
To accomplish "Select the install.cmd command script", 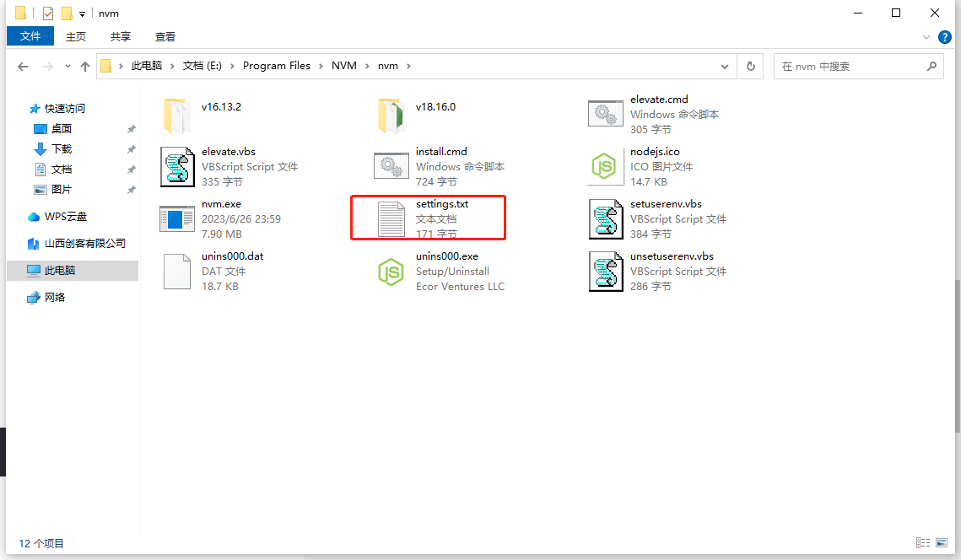I will point(391,166).
